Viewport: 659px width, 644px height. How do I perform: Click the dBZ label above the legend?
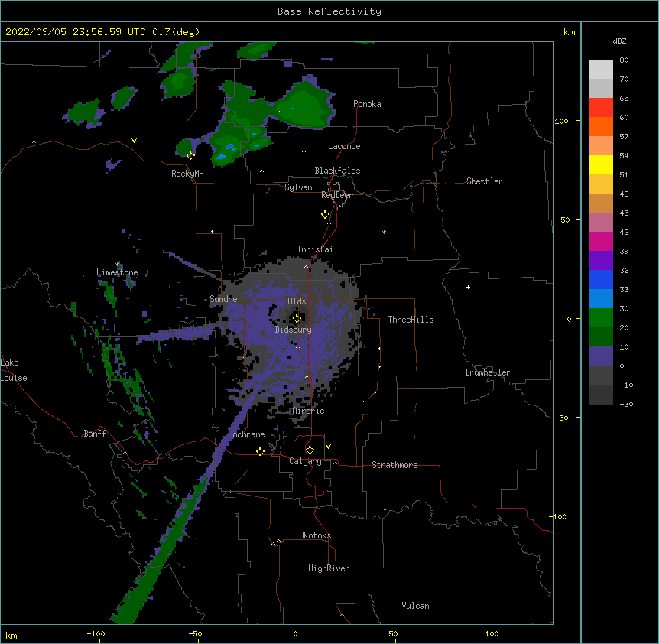(619, 41)
